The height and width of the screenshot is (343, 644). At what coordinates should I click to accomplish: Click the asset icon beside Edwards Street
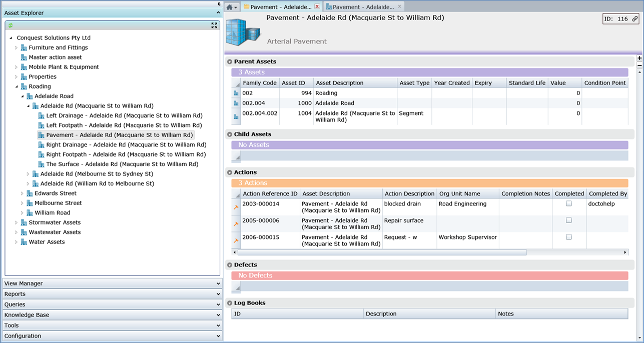(x=30, y=193)
